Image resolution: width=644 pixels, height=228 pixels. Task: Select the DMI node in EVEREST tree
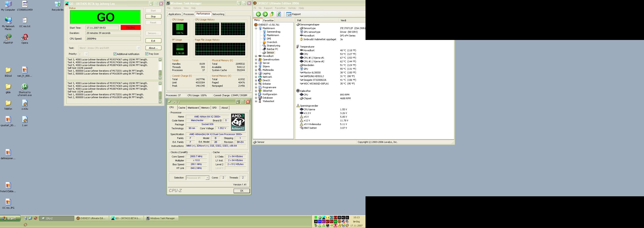267,39
